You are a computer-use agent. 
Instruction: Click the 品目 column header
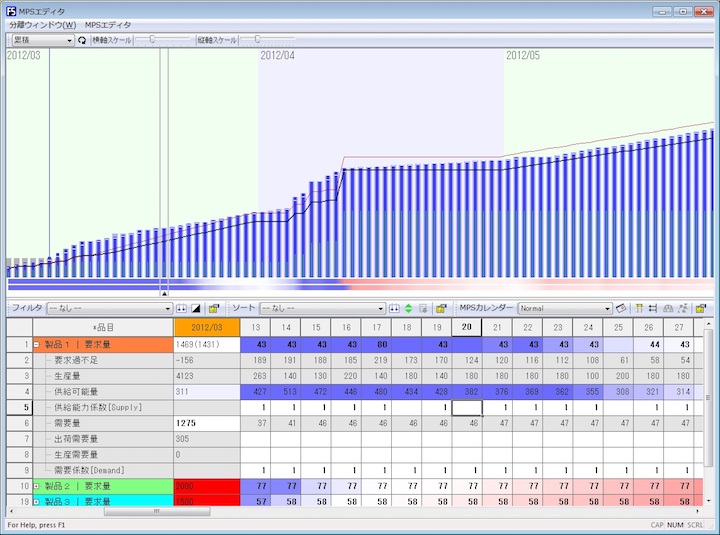(103, 327)
